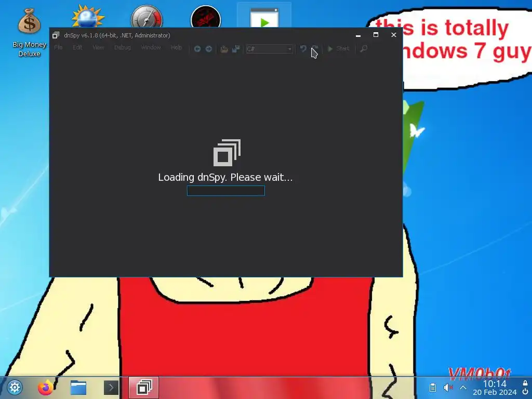532x399 pixels.
Task: Click the Undo toolbar icon
Action: (x=303, y=49)
